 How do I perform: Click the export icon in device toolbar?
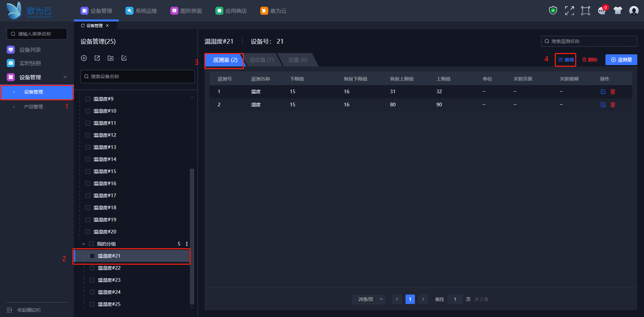coord(97,58)
